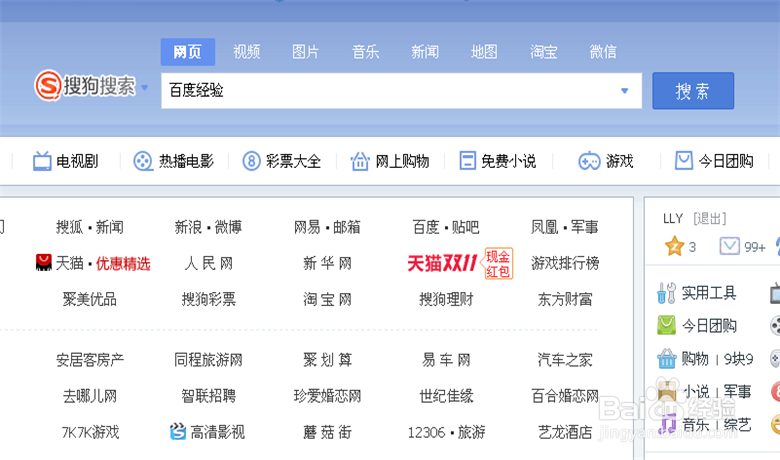The image size is (780, 460).
Task: Open the 热播电影 link
Action: (x=186, y=161)
